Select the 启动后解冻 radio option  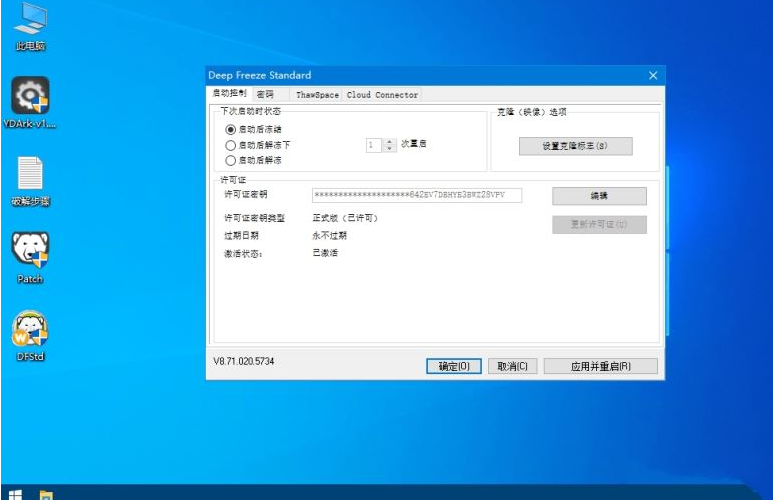(231, 160)
